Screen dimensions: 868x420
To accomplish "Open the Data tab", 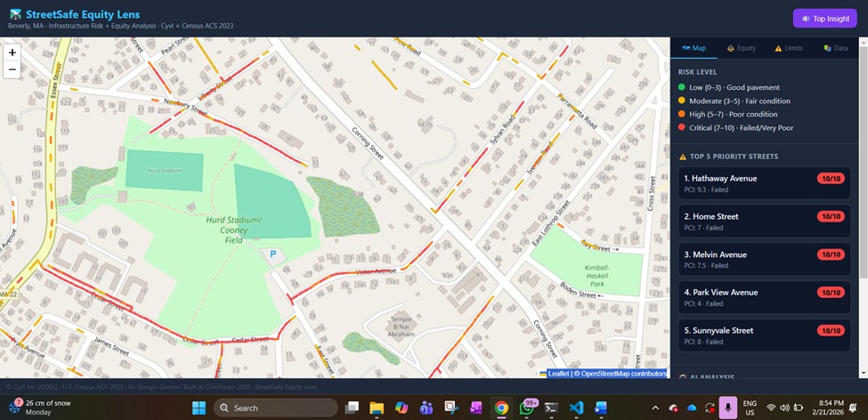I will [x=835, y=48].
